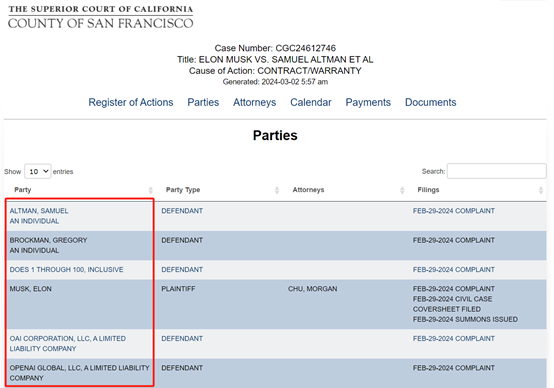Viewport: 554px width, 388px height.
Task: Click attorney Chu, Morgan entry
Action: [312, 289]
